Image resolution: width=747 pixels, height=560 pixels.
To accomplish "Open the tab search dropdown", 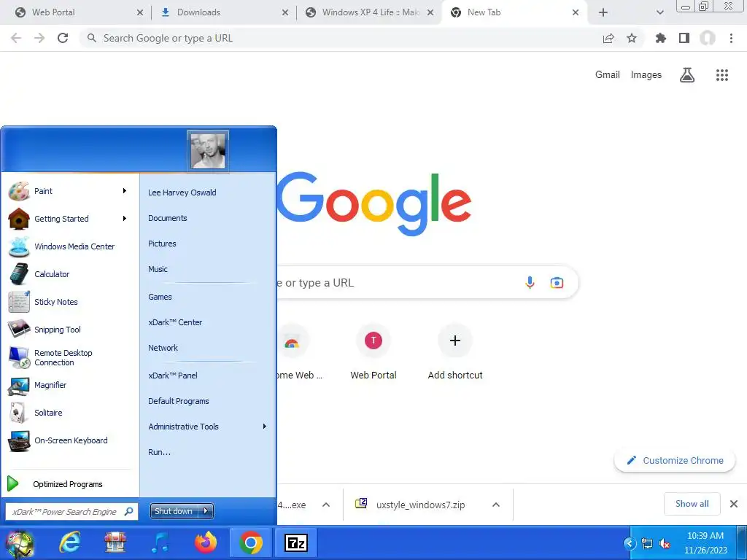I will coord(659,12).
